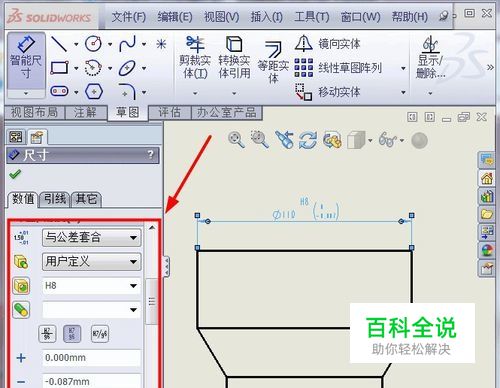This screenshot has width=500, height=388.
Task: Select the Point tool (asterisk icon)
Action: 161,44
